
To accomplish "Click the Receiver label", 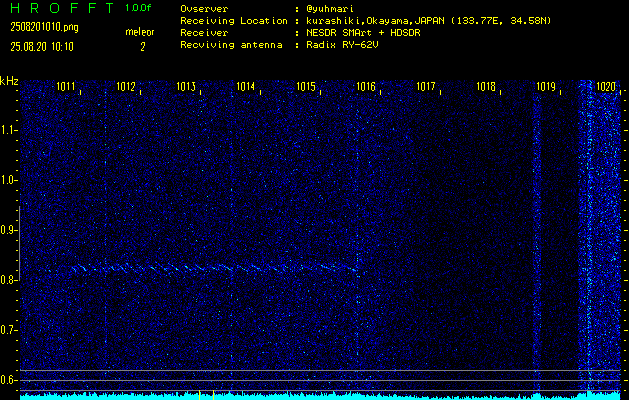I will (204, 33).
